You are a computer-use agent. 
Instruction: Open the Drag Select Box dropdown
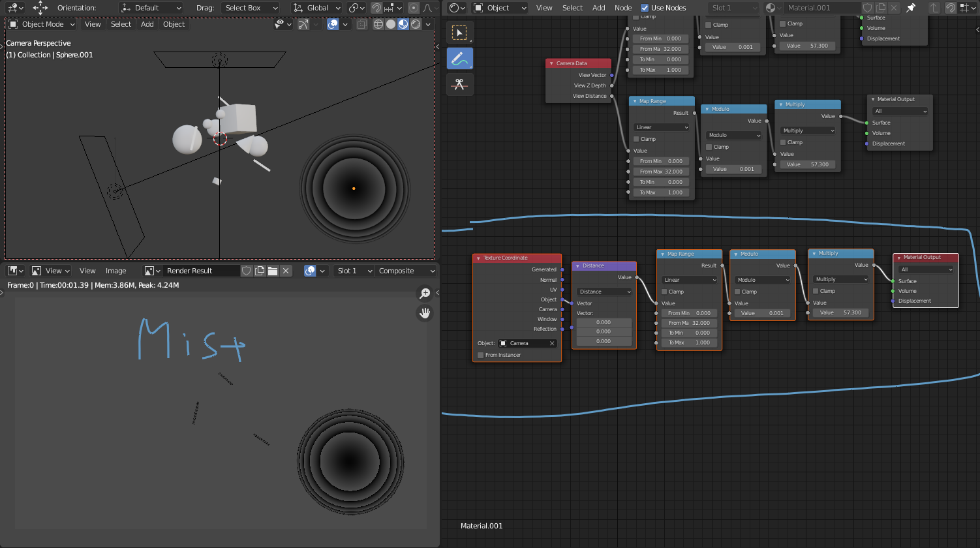click(x=251, y=8)
